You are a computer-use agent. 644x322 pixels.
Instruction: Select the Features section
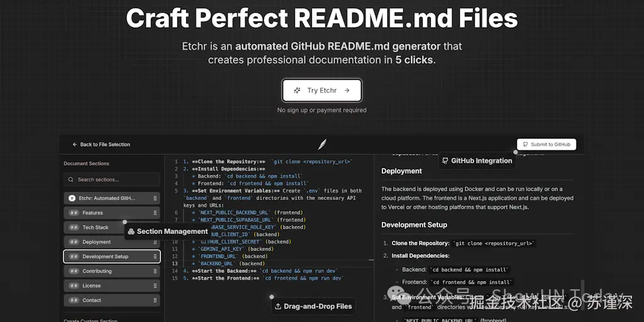coord(112,213)
